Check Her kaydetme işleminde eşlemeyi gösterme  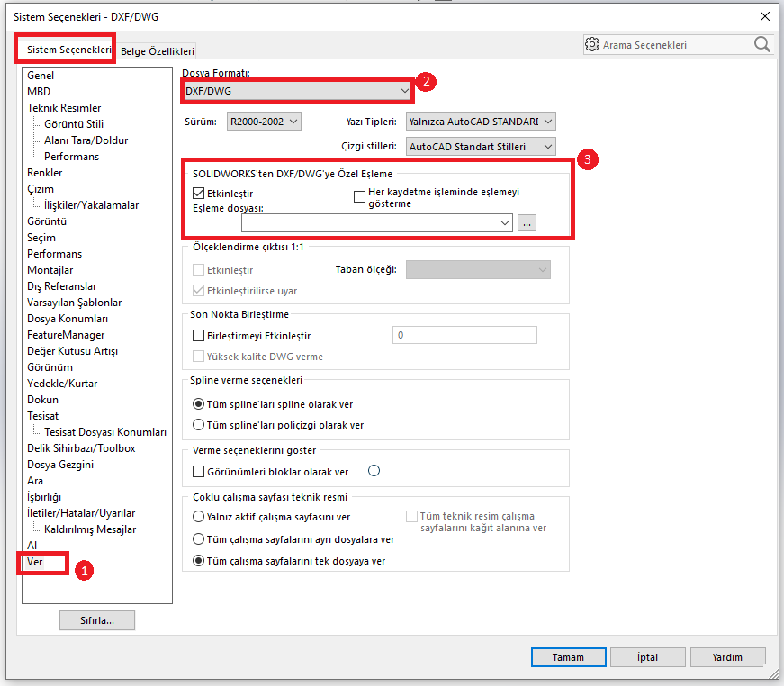coord(360,194)
